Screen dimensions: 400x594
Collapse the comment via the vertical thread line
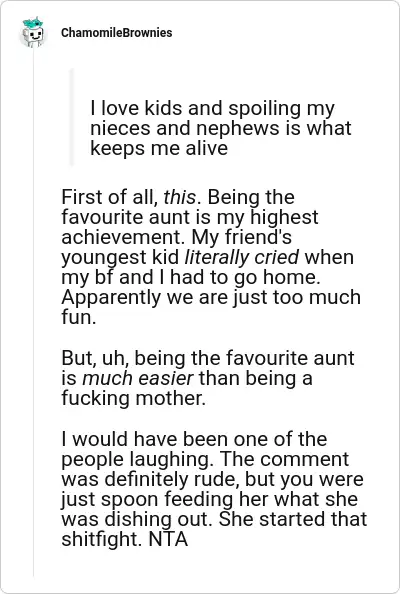33,313
